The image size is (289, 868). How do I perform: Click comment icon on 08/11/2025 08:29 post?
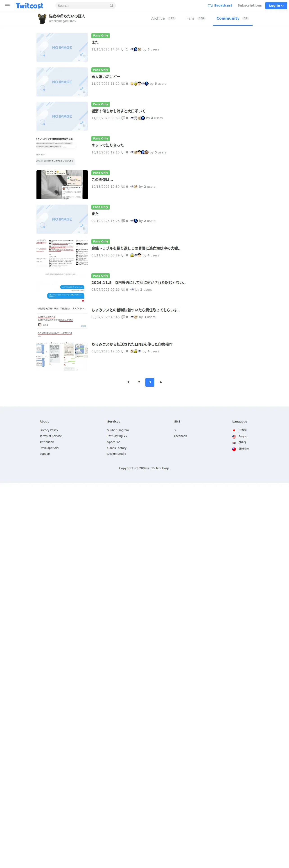123,255
